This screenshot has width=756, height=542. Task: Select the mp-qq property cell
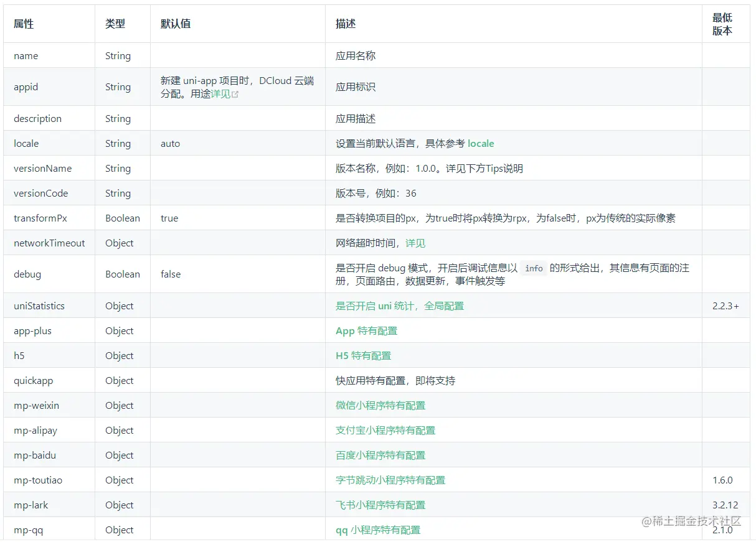[49, 529]
